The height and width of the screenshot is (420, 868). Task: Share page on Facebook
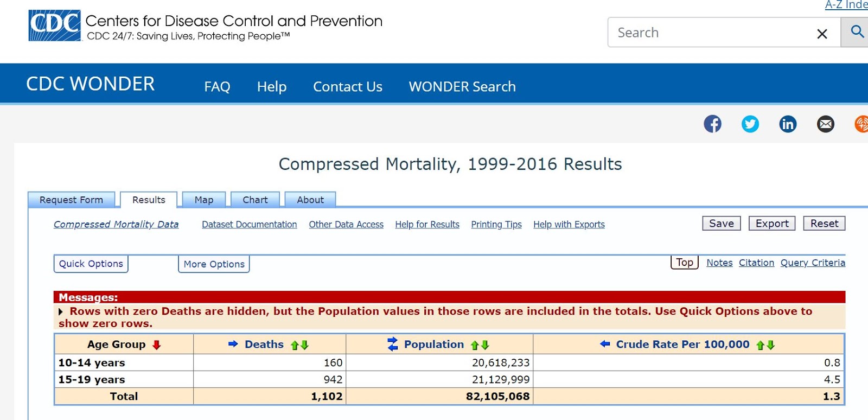click(712, 124)
